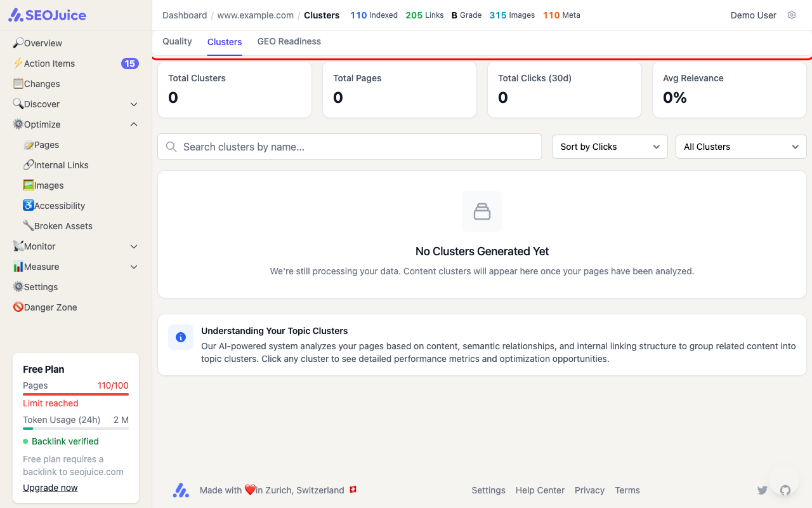Open the GitHub icon link
The image size is (812, 508).
click(x=785, y=490)
